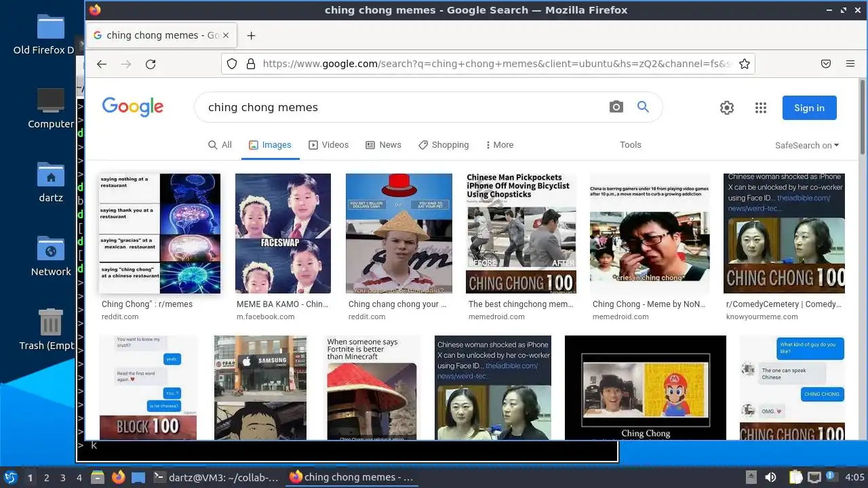Image resolution: width=868 pixels, height=488 pixels.
Task: Switch to the Videos tab
Action: coord(328,145)
